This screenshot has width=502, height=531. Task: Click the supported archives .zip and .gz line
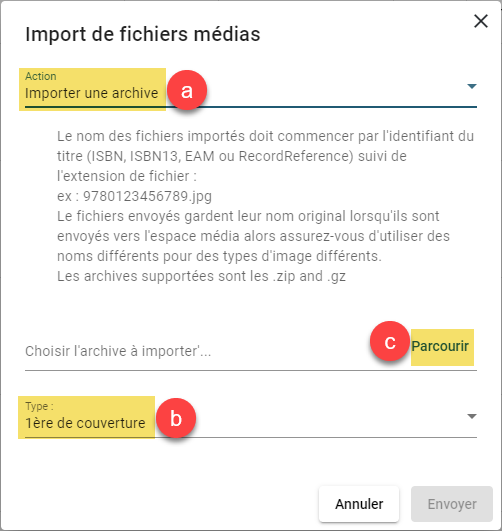201,276
